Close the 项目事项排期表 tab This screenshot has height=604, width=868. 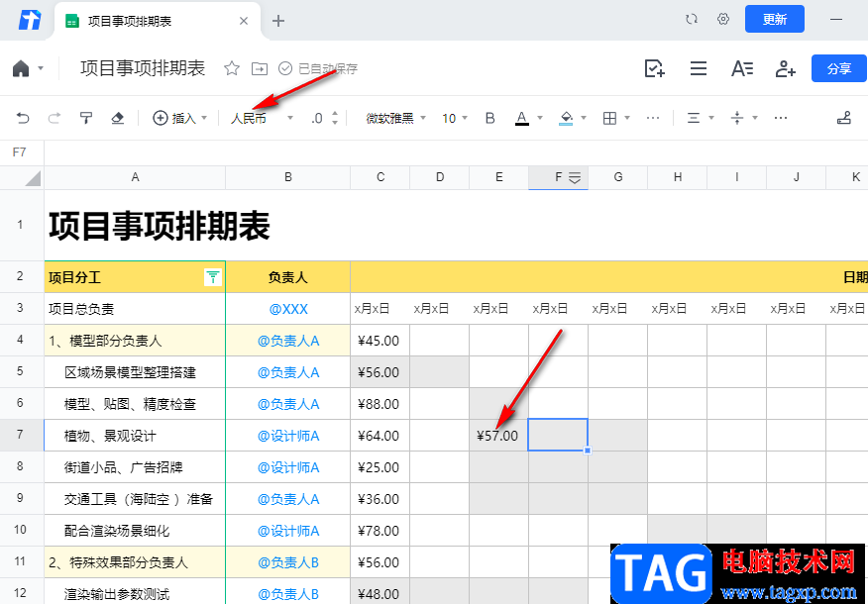point(244,21)
